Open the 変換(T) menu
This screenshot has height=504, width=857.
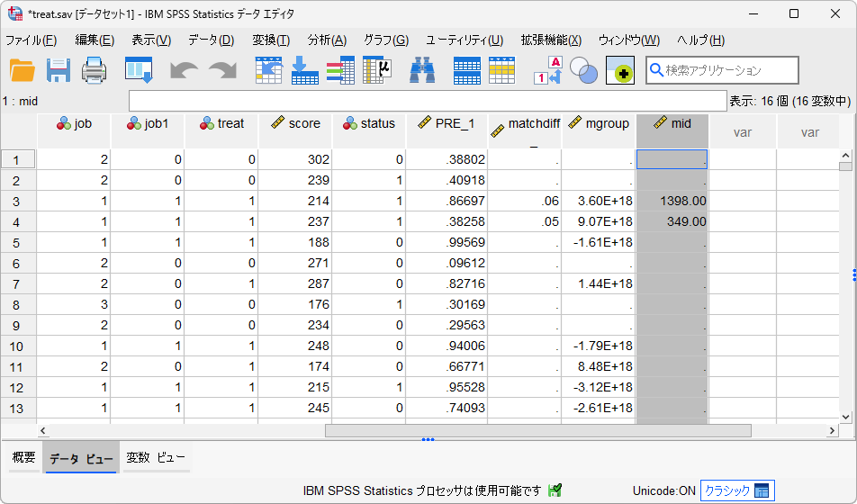[x=271, y=40]
